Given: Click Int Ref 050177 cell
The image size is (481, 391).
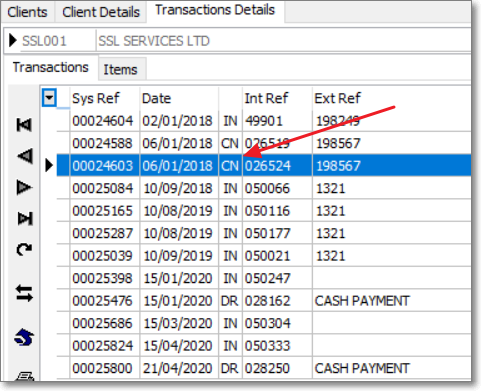Looking at the screenshot, I should (277, 233).
